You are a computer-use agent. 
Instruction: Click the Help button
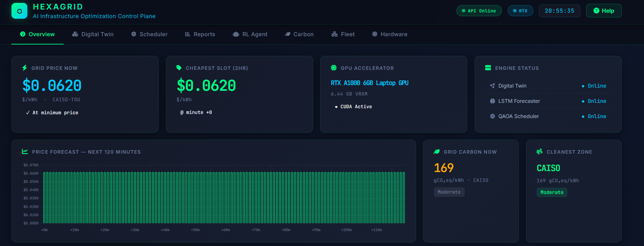coord(604,11)
